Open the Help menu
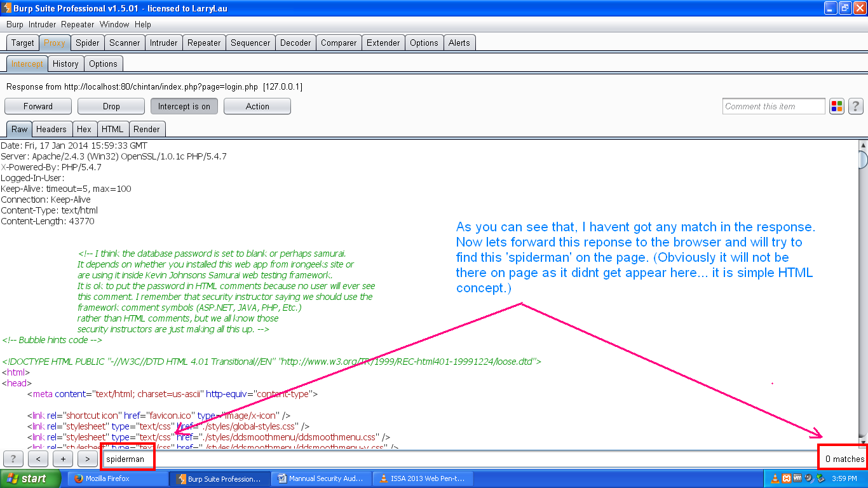The height and width of the screenshot is (488, 868). [x=143, y=24]
